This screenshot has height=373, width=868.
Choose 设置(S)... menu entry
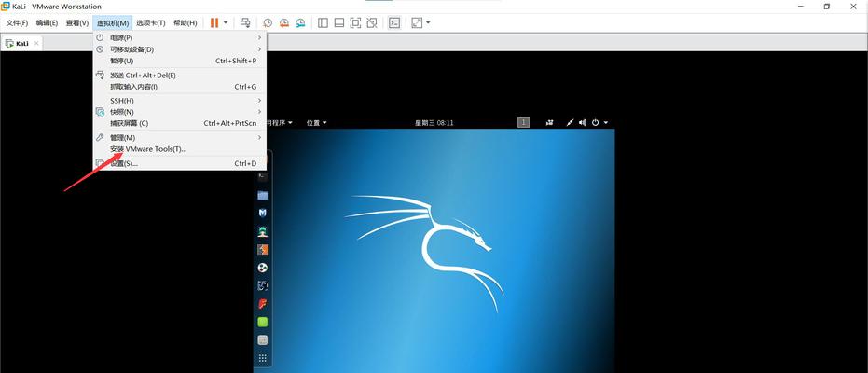(179, 163)
